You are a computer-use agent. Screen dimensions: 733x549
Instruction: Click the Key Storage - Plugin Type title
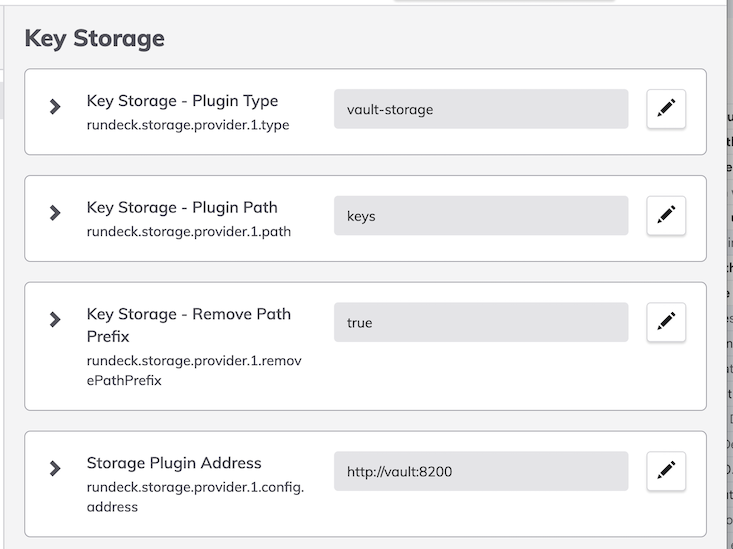182,101
